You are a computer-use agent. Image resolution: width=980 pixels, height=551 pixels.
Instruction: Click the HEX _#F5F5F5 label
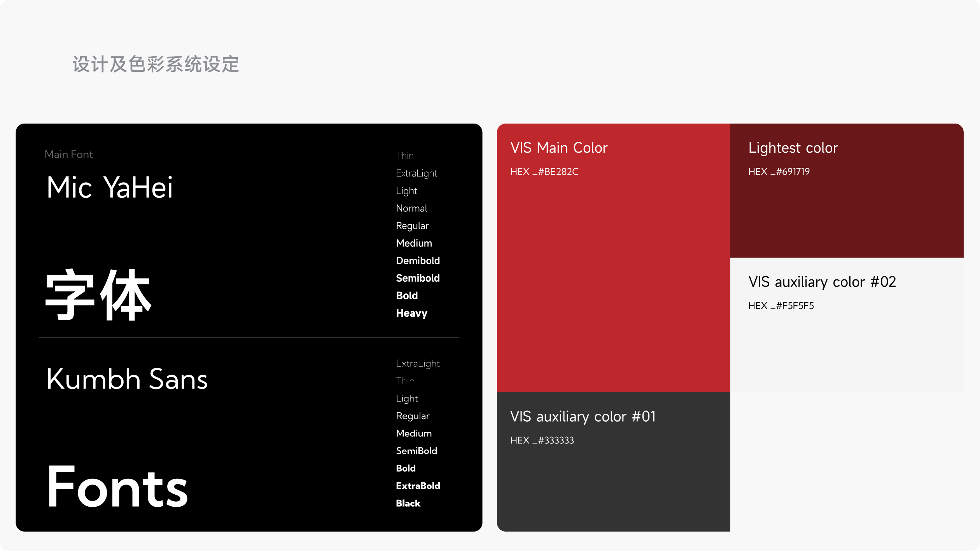[x=781, y=306]
